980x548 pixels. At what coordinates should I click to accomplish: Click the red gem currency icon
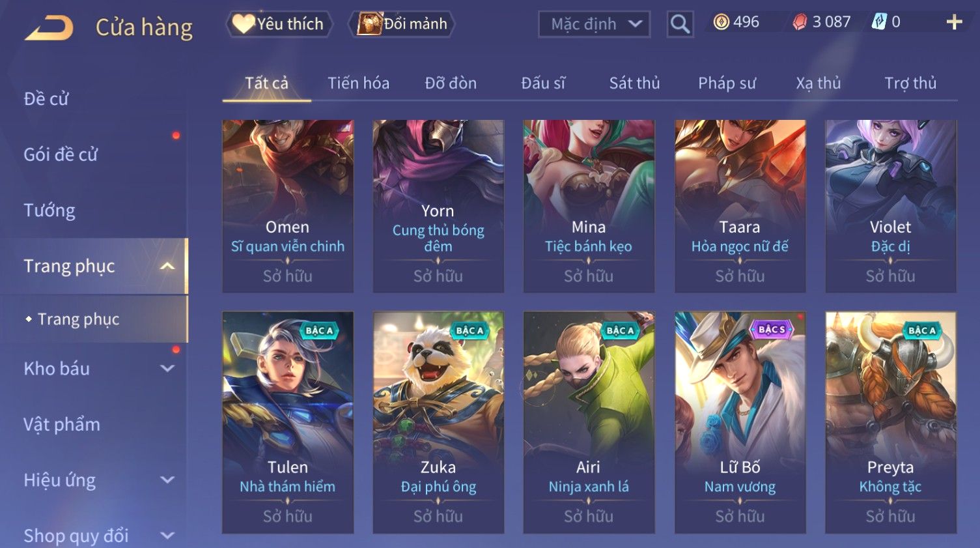[x=800, y=22]
